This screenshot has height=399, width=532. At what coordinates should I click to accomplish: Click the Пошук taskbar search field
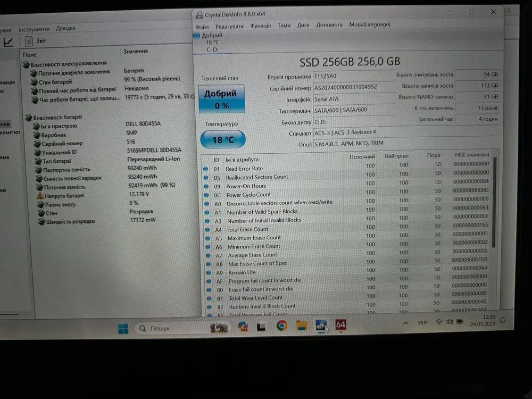[x=170, y=329]
